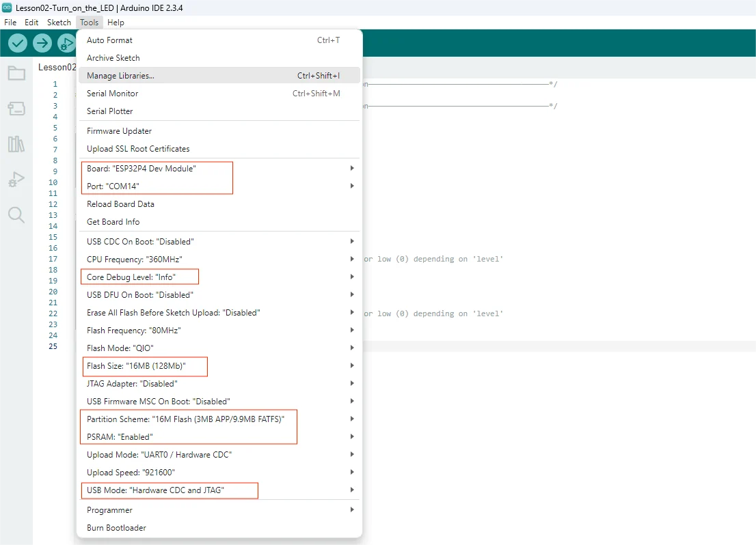Click line number 1 in the gutter
756x545 pixels.
(x=55, y=84)
